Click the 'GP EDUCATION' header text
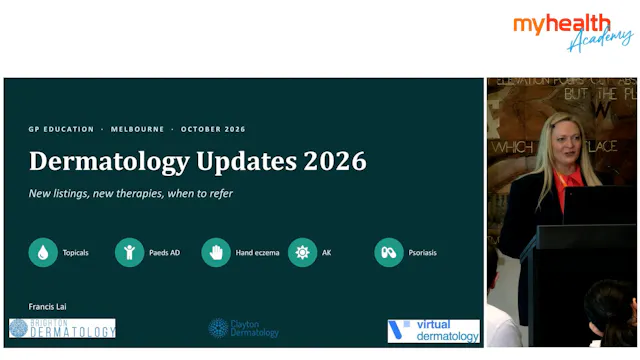The image size is (640, 360). (x=61, y=129)
